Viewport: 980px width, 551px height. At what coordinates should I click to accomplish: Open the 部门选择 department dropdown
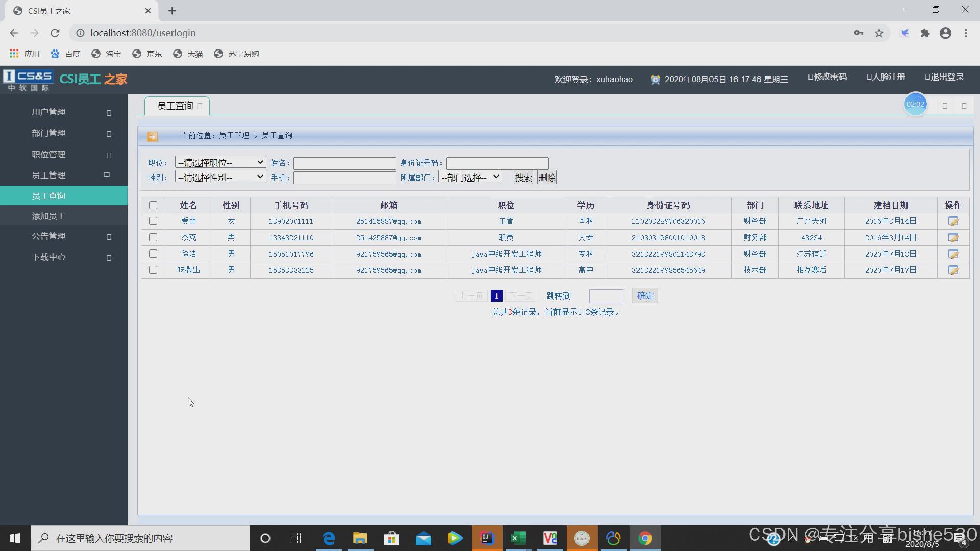coord(470,177)
